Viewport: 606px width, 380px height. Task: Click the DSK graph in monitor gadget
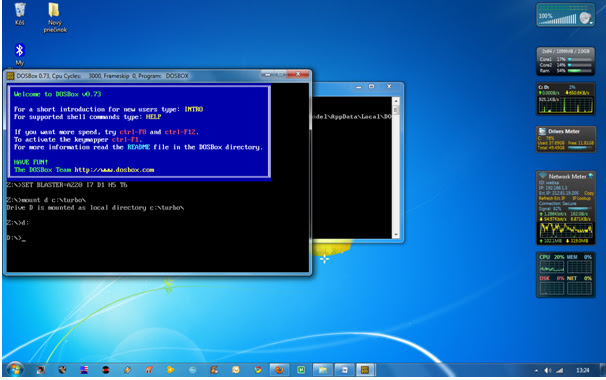(552, 288)
